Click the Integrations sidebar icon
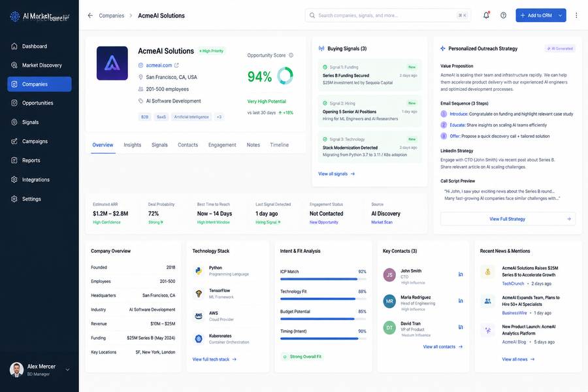This screenshot has height=392, width=588. tap(14, 179)
